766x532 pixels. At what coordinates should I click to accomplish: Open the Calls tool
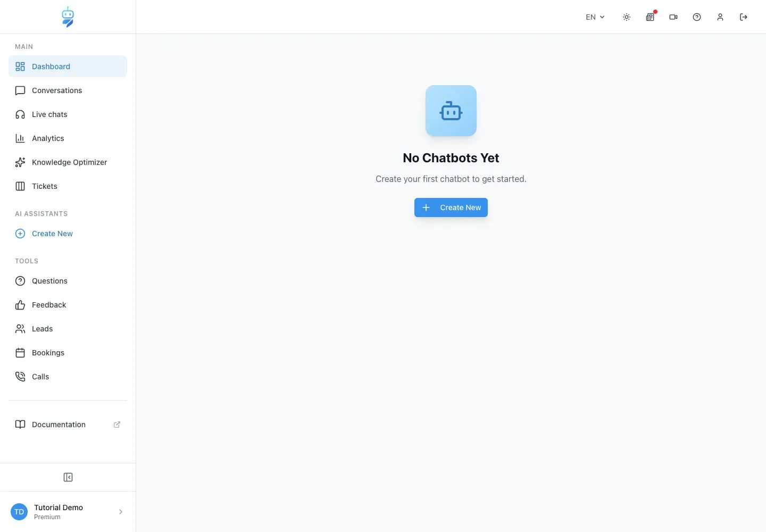(68, 377)
